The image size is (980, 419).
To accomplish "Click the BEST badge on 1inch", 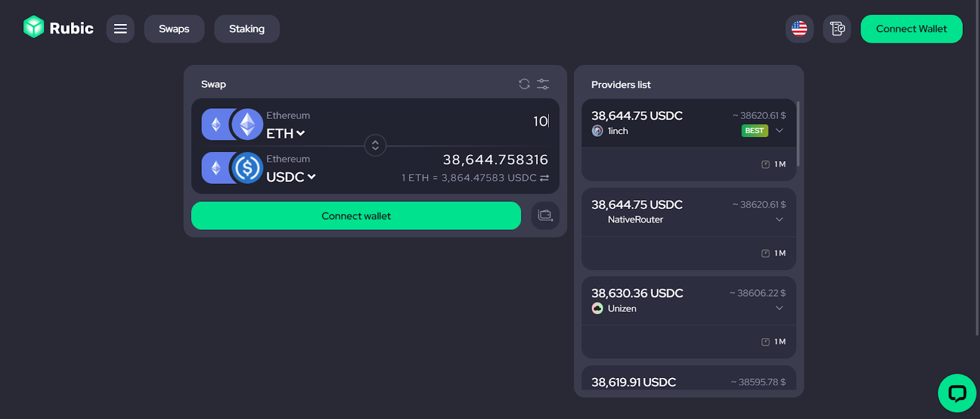I will coord(755,130).
